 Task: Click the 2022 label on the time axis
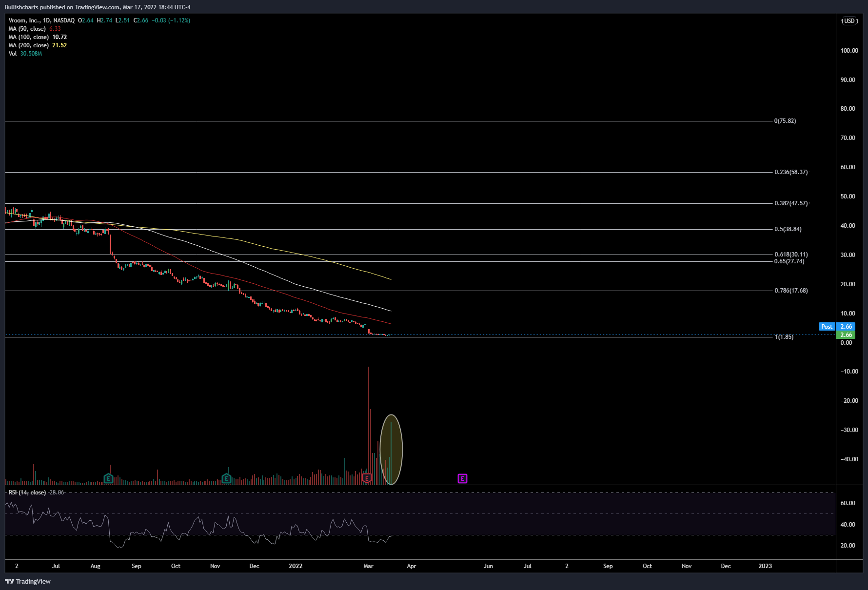click(296, 566)
